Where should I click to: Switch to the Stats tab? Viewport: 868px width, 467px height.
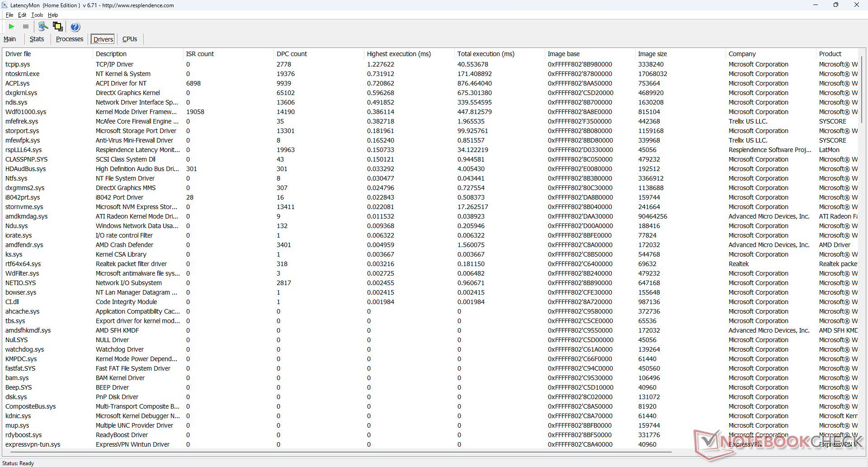[37, 39]
